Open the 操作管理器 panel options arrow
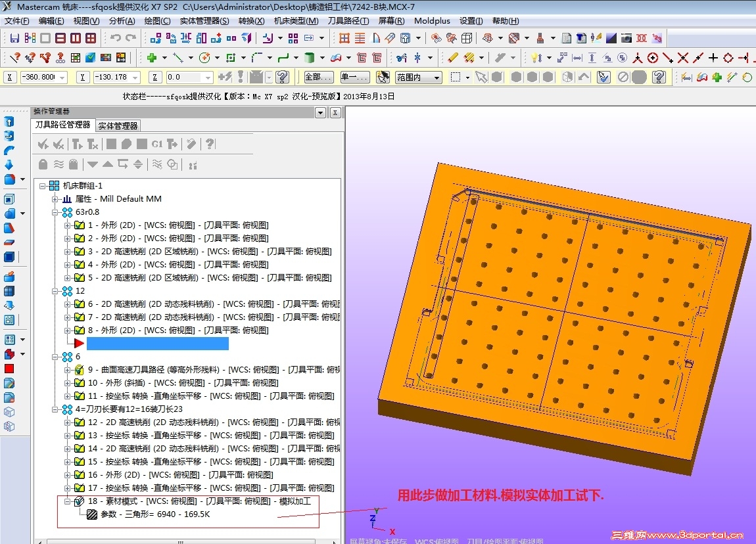Image resolution: width=756 pixels, height=544 pixels. tap(321, 112)
